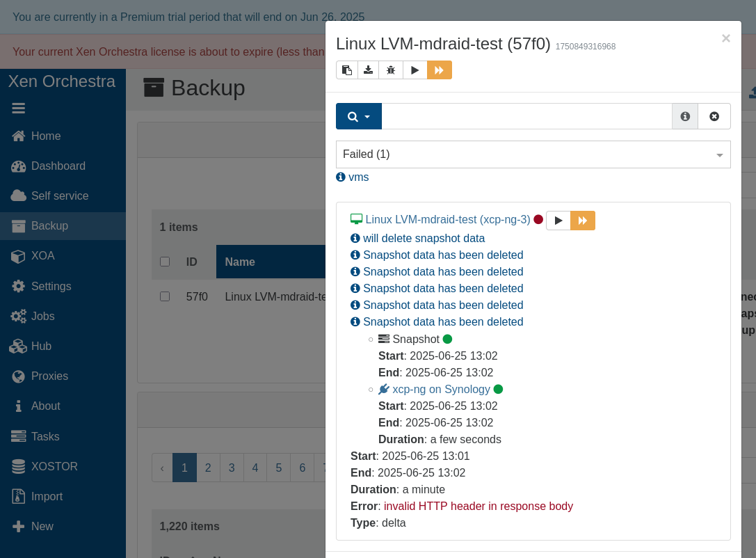Image resolution: width=756 pixels, height=558 pixels.
Task: Open Hub in sidebar
Action: pos(63,346)
